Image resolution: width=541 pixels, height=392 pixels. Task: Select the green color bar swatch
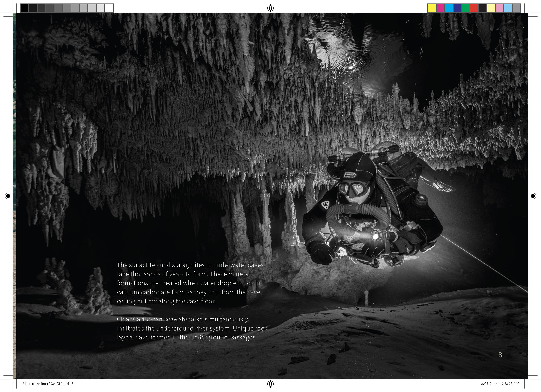466,8
